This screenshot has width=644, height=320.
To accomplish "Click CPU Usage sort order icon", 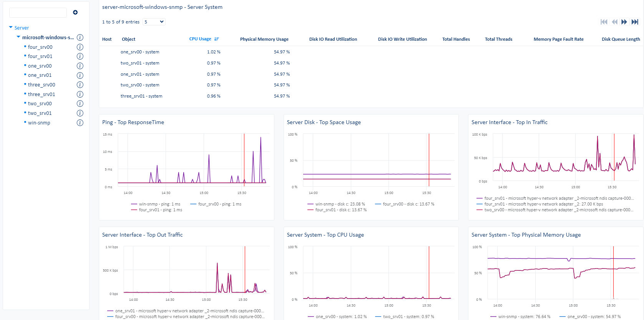I will (217, 39).
